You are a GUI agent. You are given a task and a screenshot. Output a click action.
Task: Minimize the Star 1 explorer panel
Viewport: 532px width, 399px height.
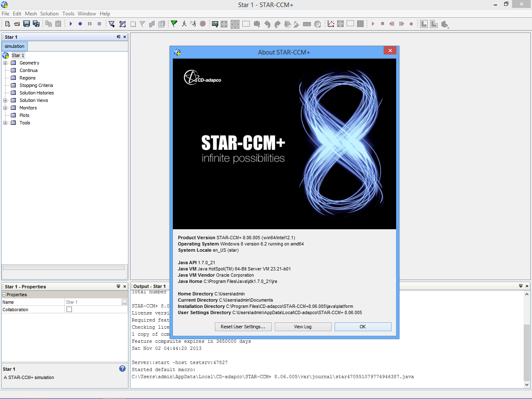(x=118, y=37)
